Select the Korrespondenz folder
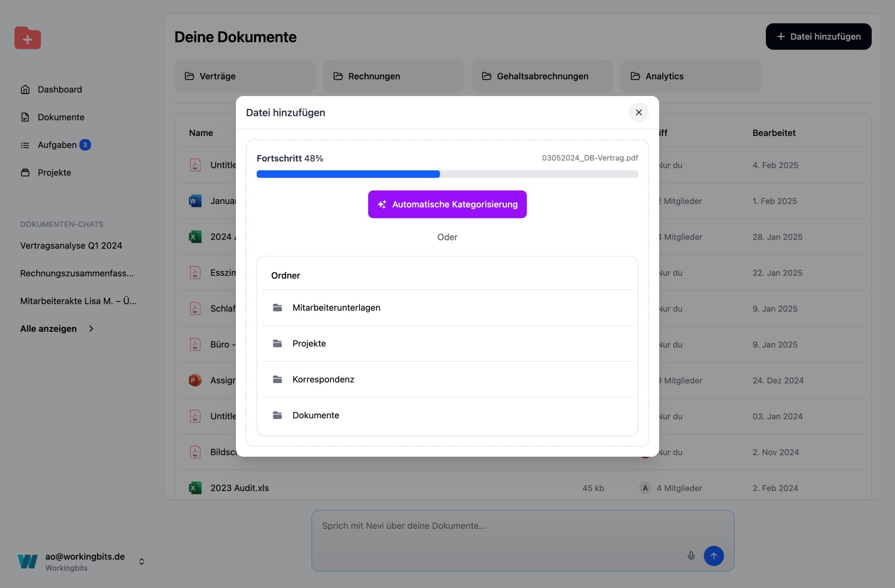Viewport: 895px width, 588px height. click(323, 379)
